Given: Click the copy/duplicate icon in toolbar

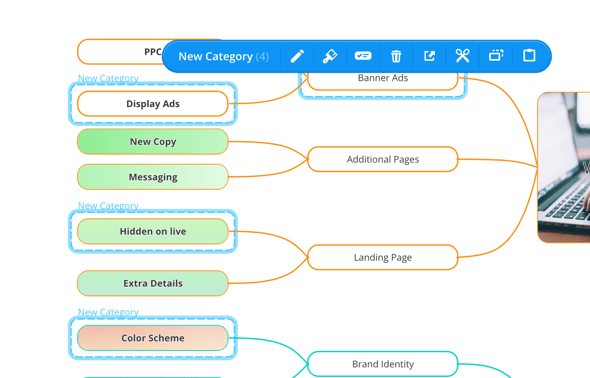Looking at the screenshot, I should (496, 56).
